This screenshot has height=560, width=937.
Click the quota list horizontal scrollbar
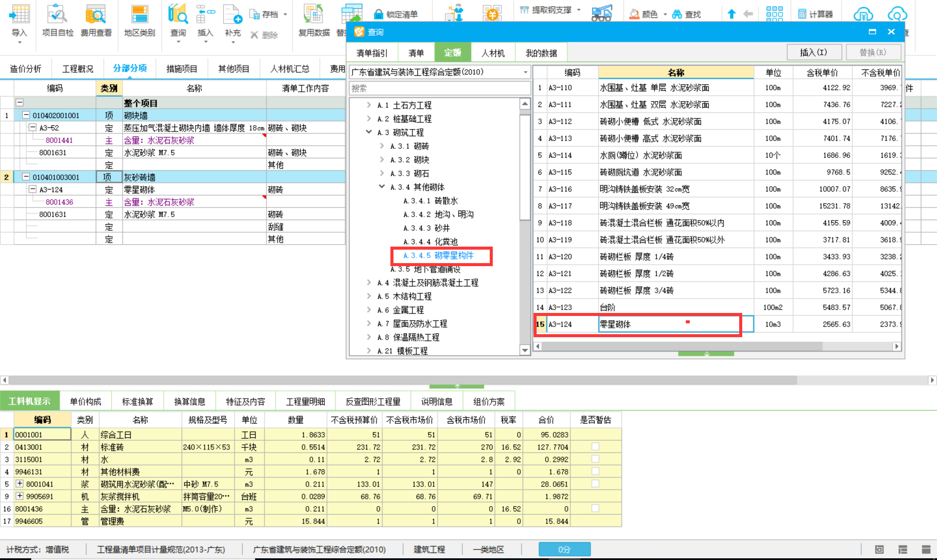coord(682,346)
